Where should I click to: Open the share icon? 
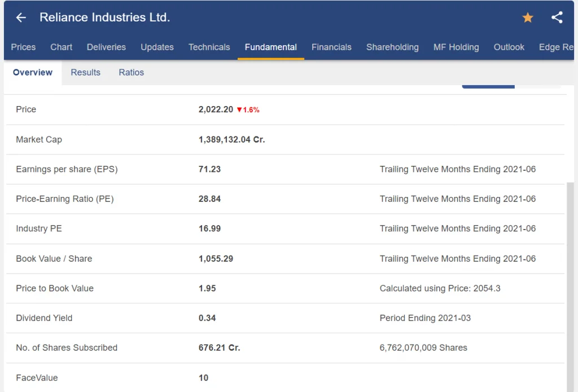557,17
